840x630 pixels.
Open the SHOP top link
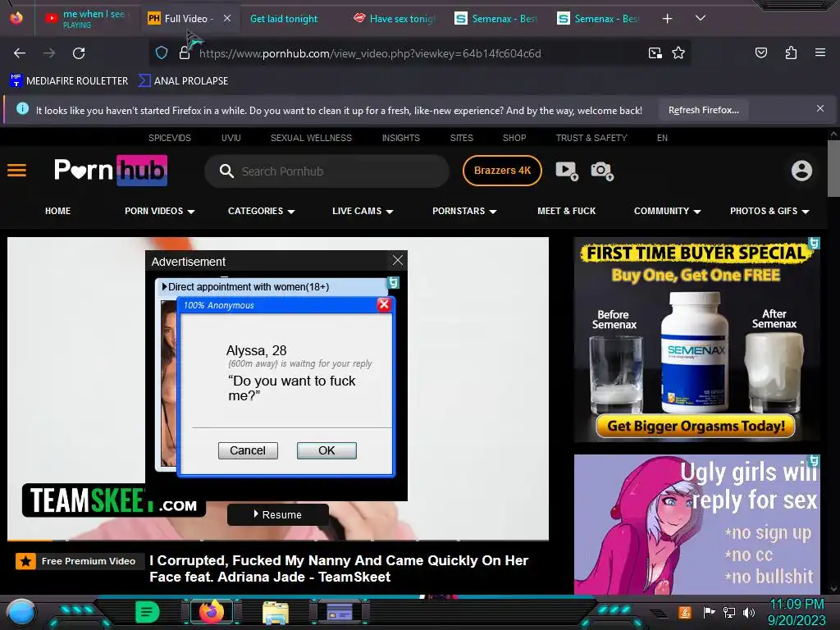click(514, 138)
